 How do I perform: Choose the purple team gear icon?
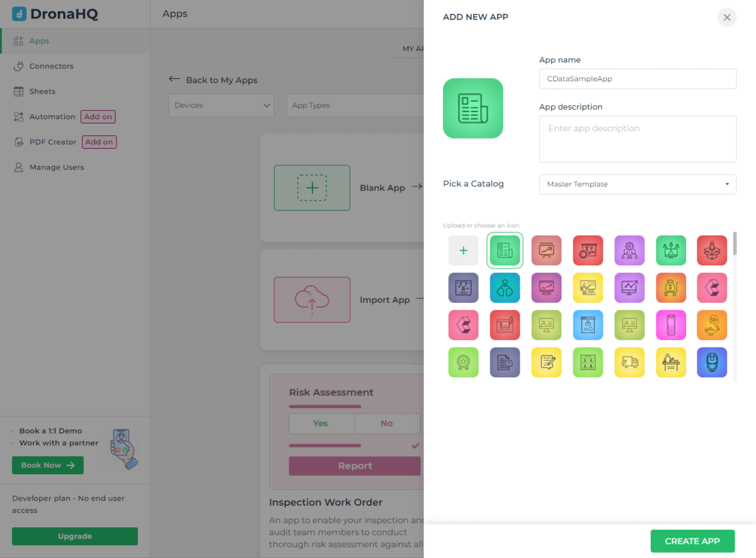point(629,250)
